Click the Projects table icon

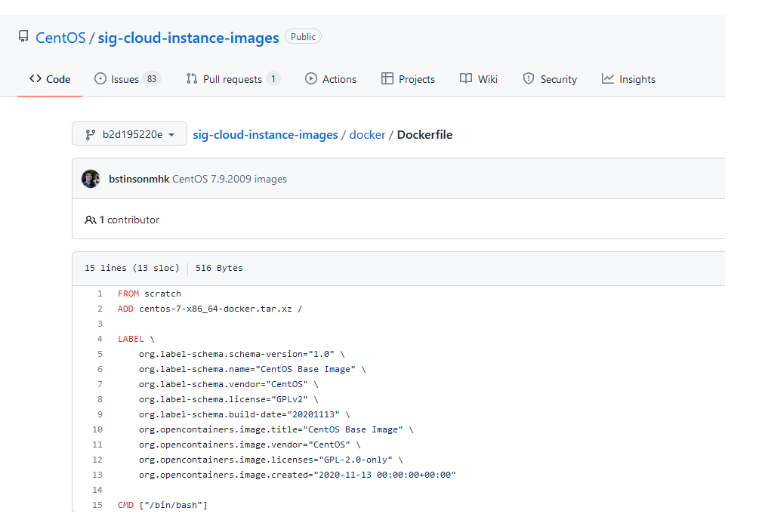click(x=387, y=79)
